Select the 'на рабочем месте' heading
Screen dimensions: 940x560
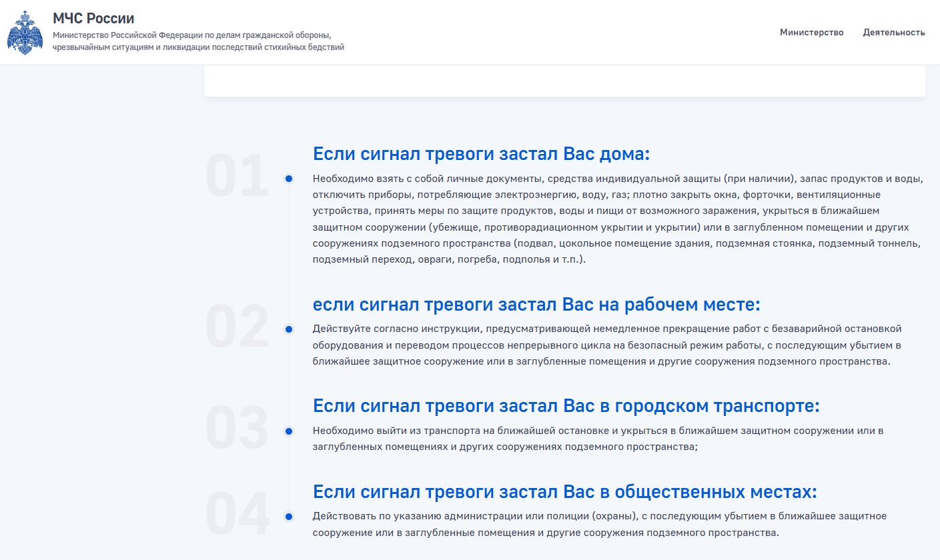tap(536, 305)
